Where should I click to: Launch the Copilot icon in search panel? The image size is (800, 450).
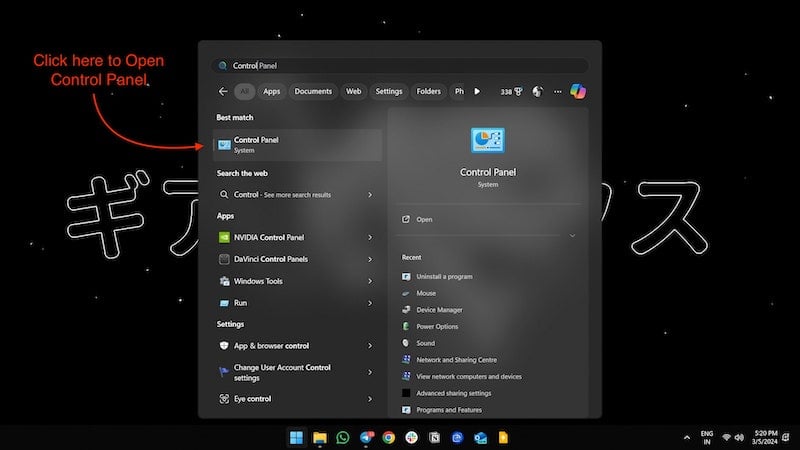(578, 91)
